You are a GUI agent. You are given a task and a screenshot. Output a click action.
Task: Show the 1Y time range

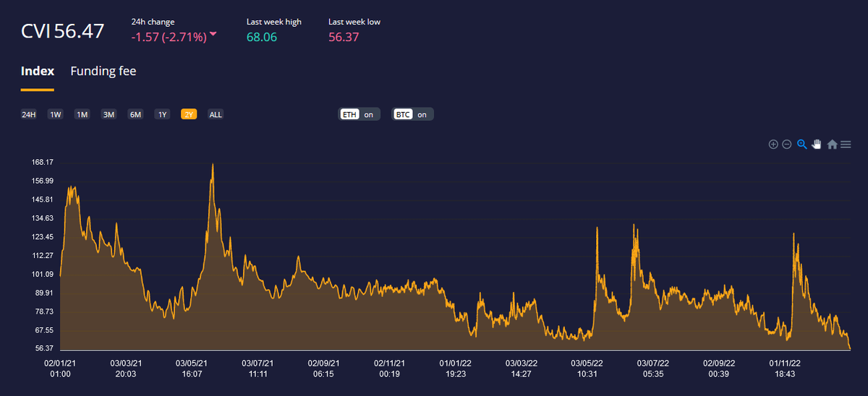coord(163,114)
